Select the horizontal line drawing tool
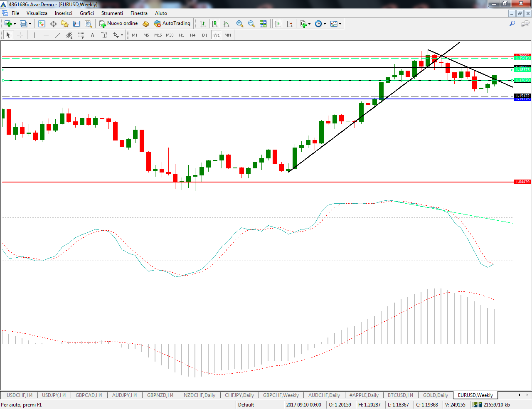532x409 pixels. 46,35
